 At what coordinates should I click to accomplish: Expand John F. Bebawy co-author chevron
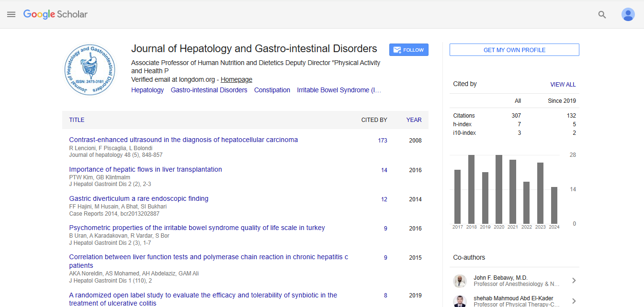click(x=574, y=281)
